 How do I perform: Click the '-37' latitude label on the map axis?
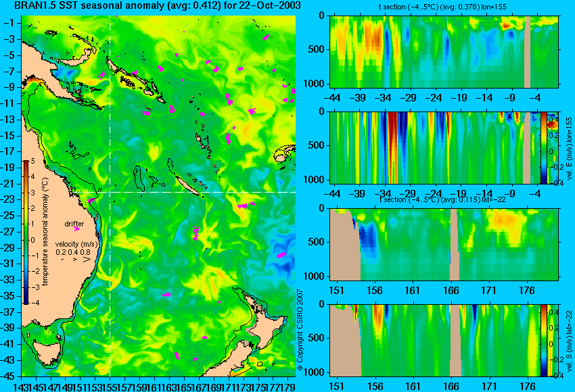(9, 312)
